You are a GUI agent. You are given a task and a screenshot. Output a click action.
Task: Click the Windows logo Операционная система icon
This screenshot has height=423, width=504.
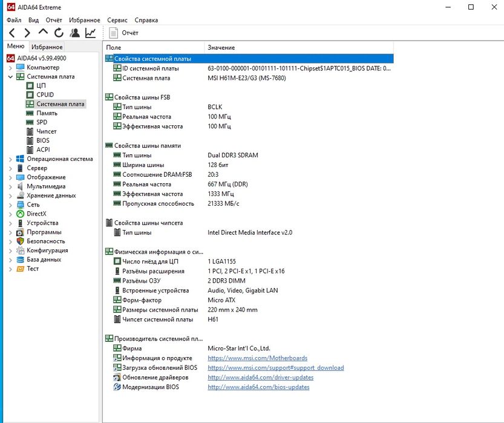click(20, 159)
